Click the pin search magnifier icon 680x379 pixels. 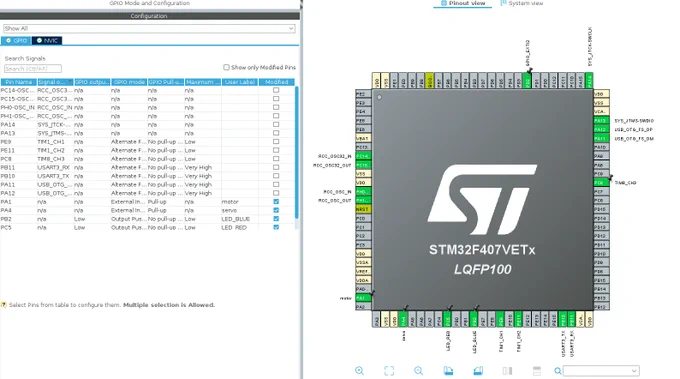pos(558,371)
